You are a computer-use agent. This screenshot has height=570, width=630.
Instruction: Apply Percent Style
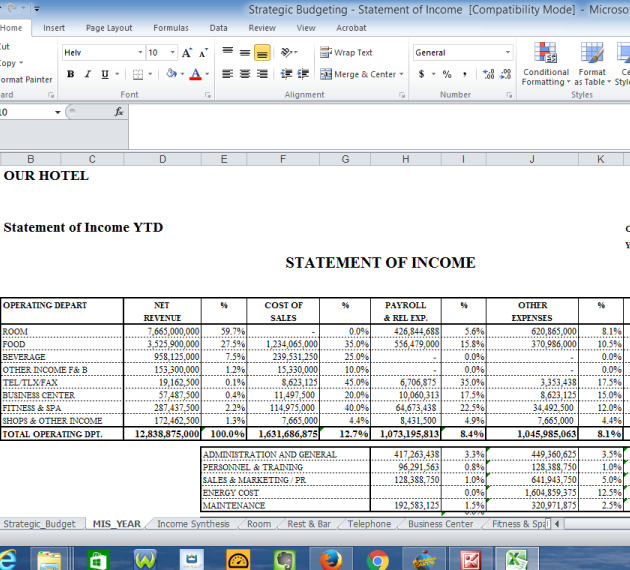coord(447,74)
